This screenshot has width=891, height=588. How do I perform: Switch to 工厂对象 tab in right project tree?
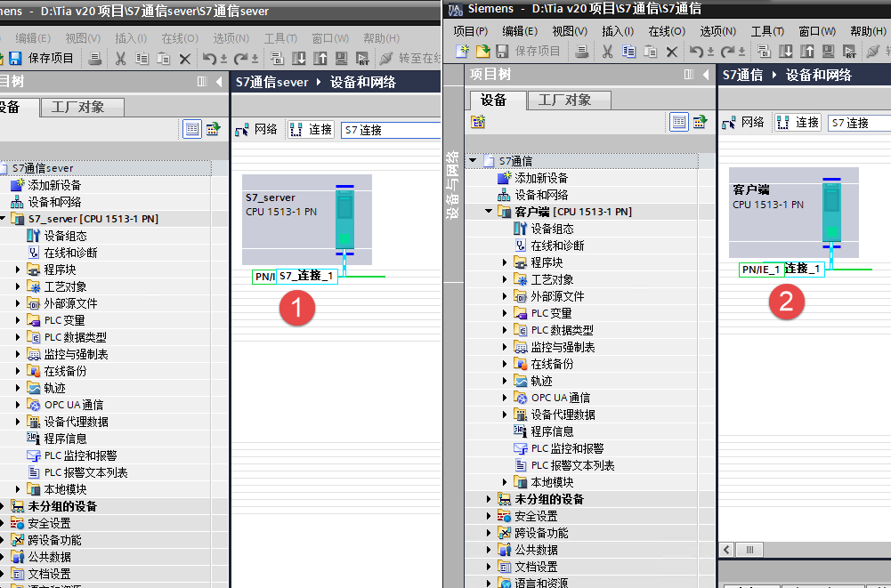(x=569, y=100)
